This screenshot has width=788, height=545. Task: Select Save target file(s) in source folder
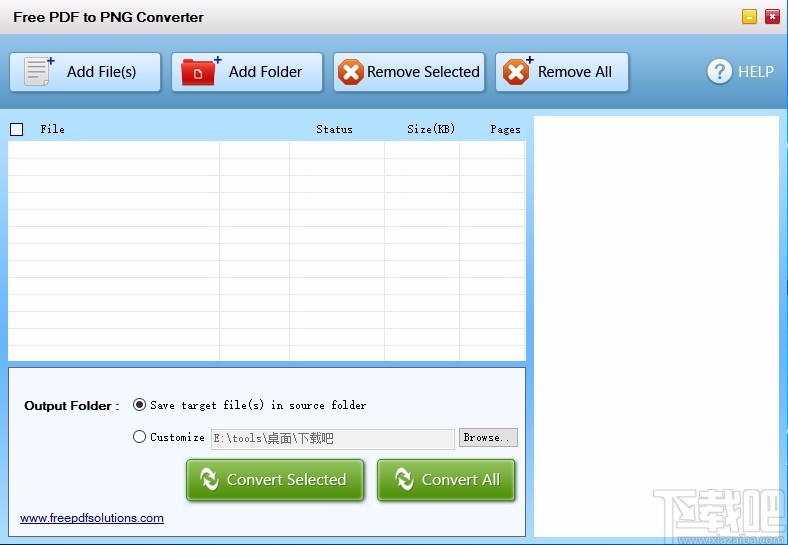coord(139,405)
